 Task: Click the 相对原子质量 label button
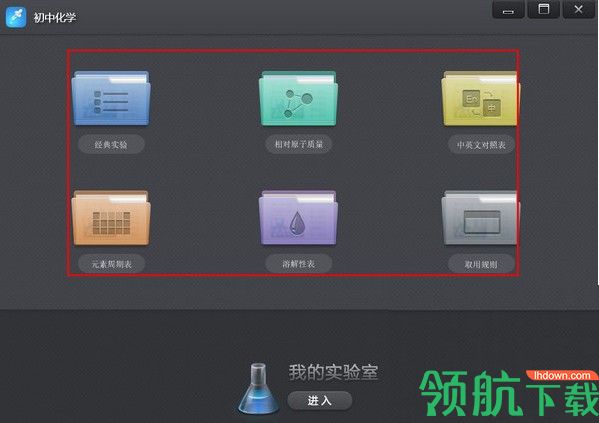298,144
